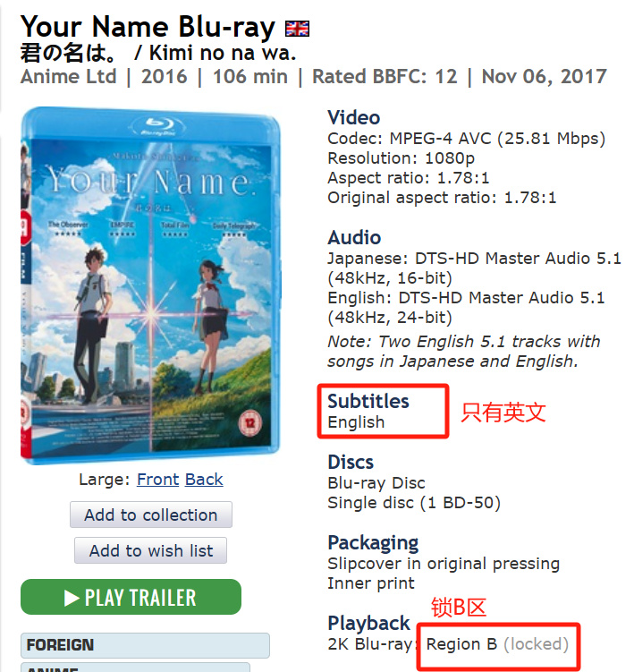Click the UK flag icon beside title
Screen dimensions: 634x672
pyautogui.click(x=297, y=29)
